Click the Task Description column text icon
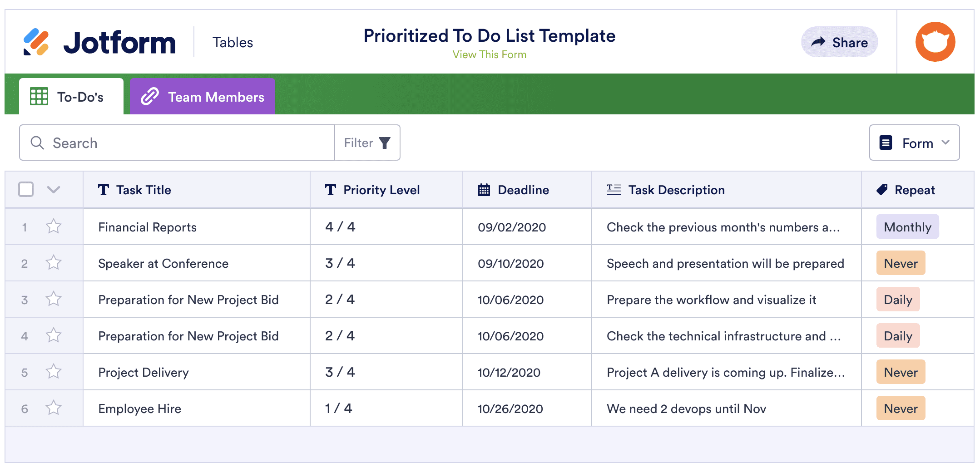Image resolution: width=980 pixels, height=472 pixels. (x=614, y=190)
